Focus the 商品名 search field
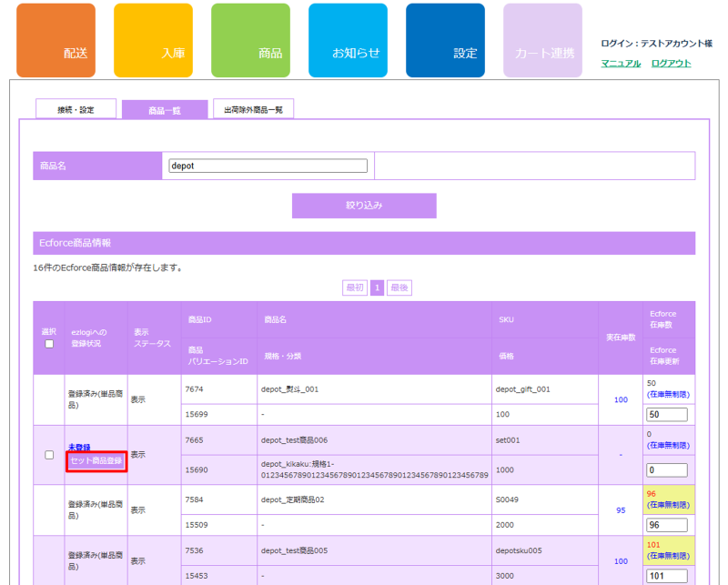Image resolution: width=728 pixels, height=585 pixels. pyautogui.click(x=268, y=166)
